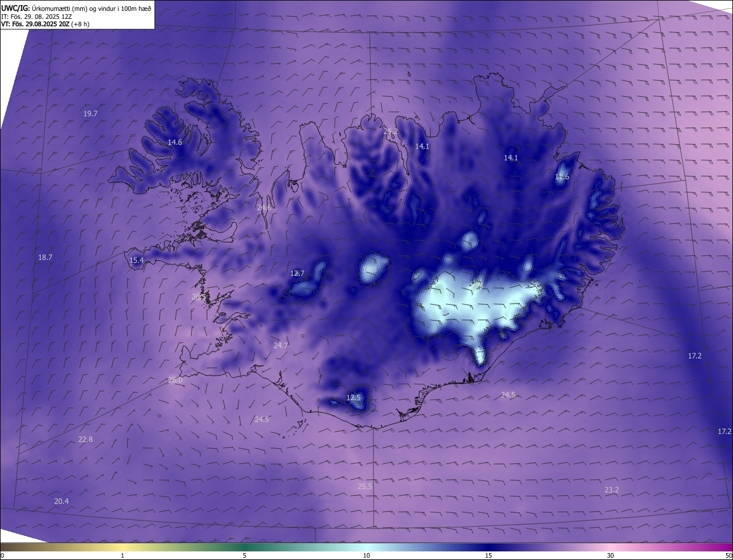Click the colorbar tick label 0
Viewport: 733px width, 560px height.
[x=2, y=555]
